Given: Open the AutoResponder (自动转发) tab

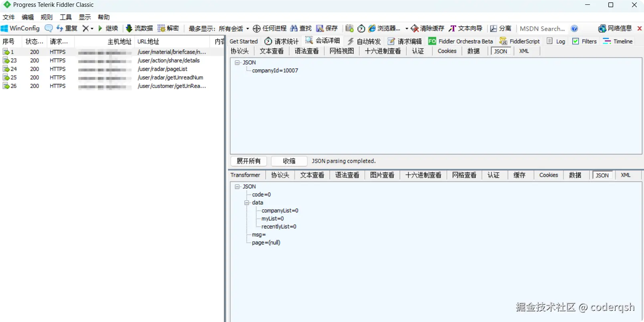Looking at the screenshot, I should (364, 41).
